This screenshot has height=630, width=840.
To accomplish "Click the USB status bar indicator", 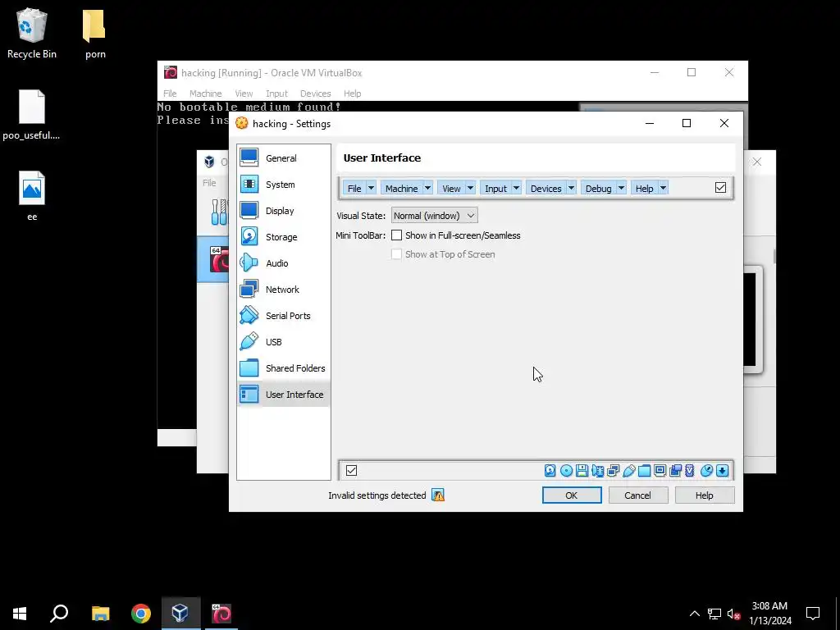I will click(x=629, y=470).
